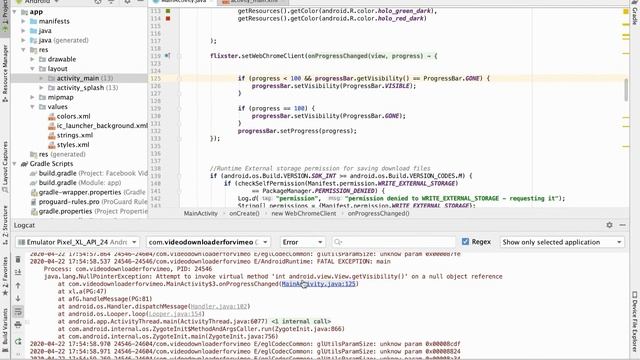
Task: Expand the activity_main layout node
Action: (42, 78)
